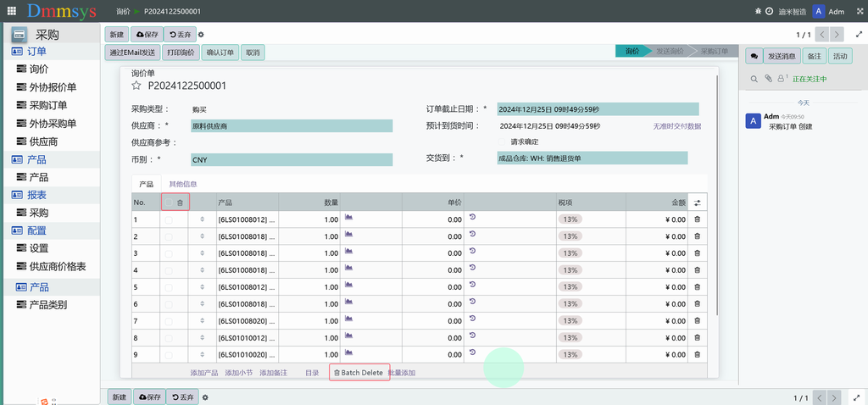Click the 打印询价 button

pyautogui.click(x=181, y=53)
